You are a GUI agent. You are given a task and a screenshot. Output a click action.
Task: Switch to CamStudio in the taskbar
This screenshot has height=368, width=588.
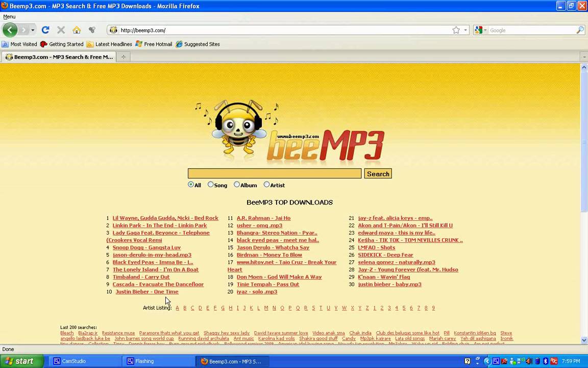tap(84, 361)
